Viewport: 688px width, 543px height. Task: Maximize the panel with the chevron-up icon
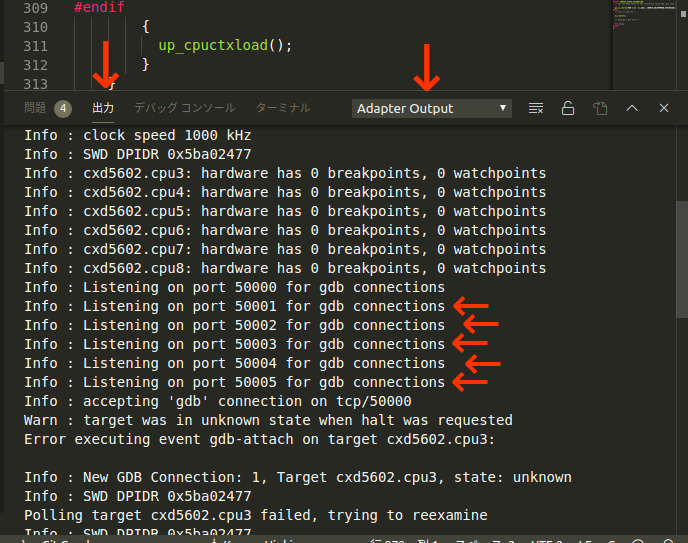632,108
